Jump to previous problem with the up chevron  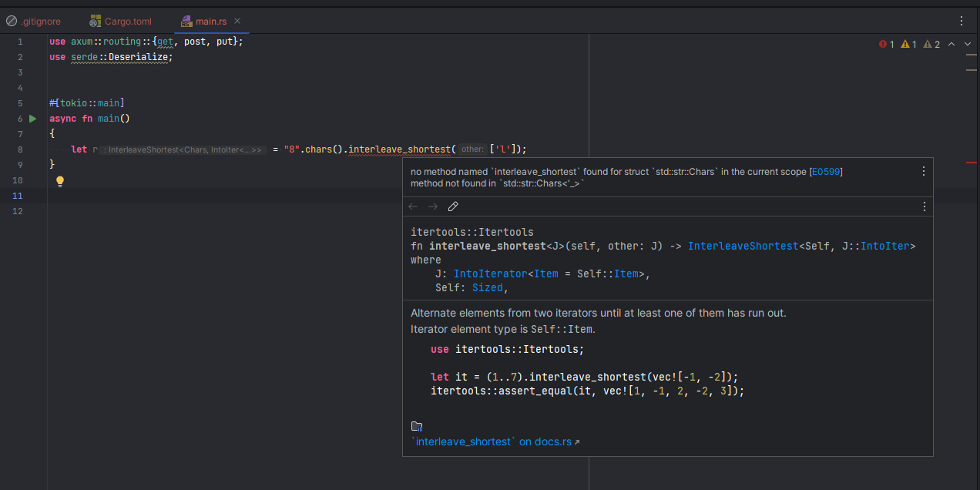pos(952,44)
